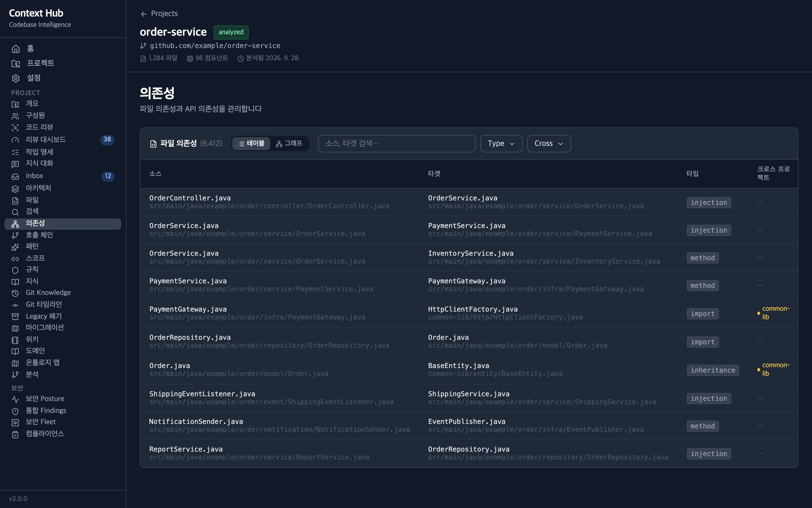Image resolution: width=812 pixels, height=508 pixels.
Task: Open review dashboard gauge icon
Action: [15, 140]
